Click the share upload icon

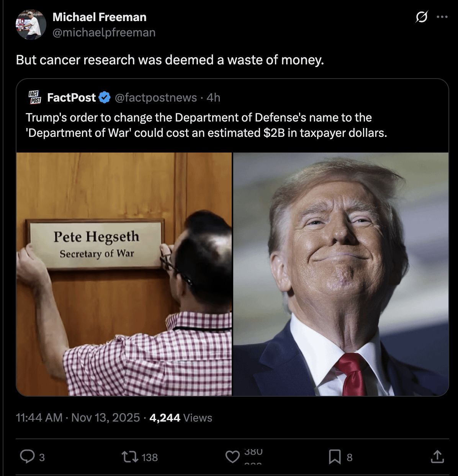click(438, 457)
